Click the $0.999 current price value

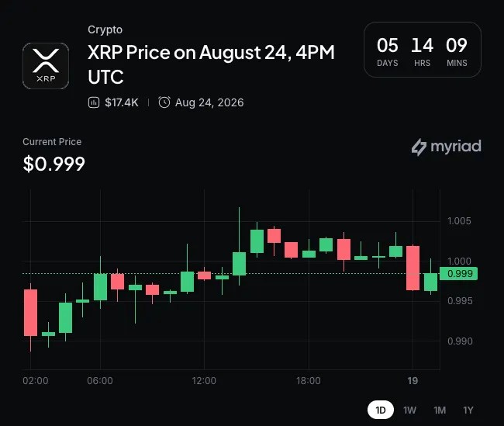[x=54, y=164]
